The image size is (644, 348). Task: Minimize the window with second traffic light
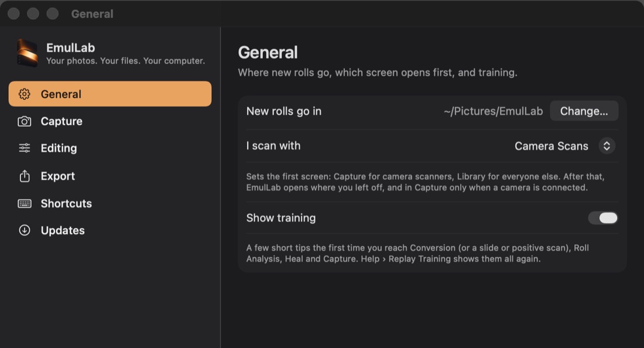click(x=33, y=13)
